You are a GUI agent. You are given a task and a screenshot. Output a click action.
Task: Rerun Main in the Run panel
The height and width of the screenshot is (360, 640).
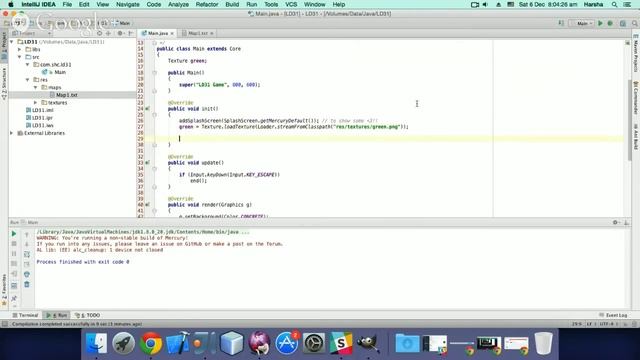[x=14, y=234]
